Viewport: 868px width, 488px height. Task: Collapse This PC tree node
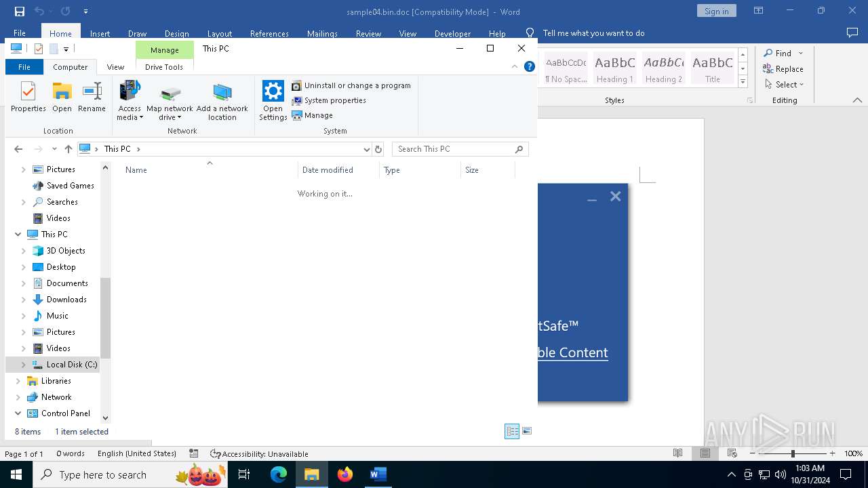click(x=18, y=235)
